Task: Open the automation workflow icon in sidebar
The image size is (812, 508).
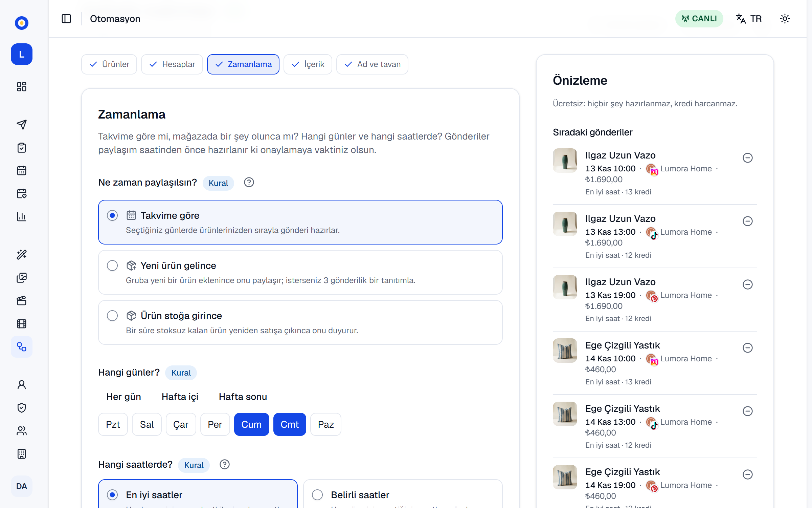Action: pyautogui.click(x=22, y=347)
